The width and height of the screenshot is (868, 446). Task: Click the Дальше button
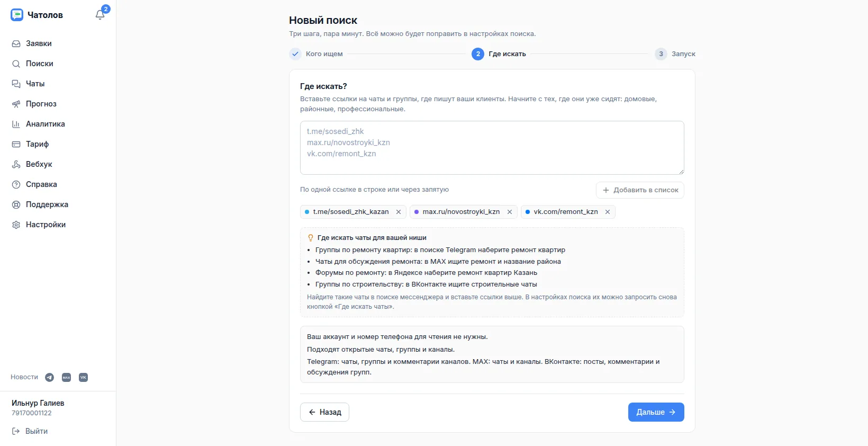pos(656,412)
